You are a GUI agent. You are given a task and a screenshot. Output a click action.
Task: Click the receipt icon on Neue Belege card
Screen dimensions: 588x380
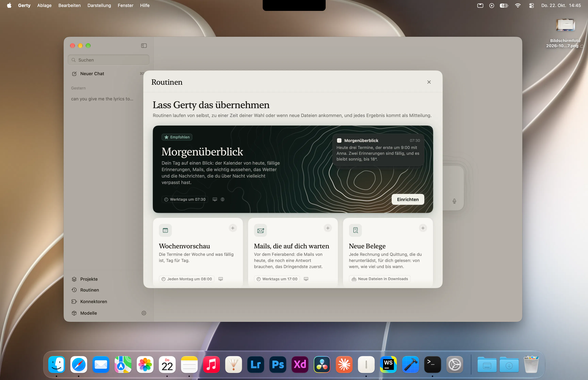[x=355, y=230]
